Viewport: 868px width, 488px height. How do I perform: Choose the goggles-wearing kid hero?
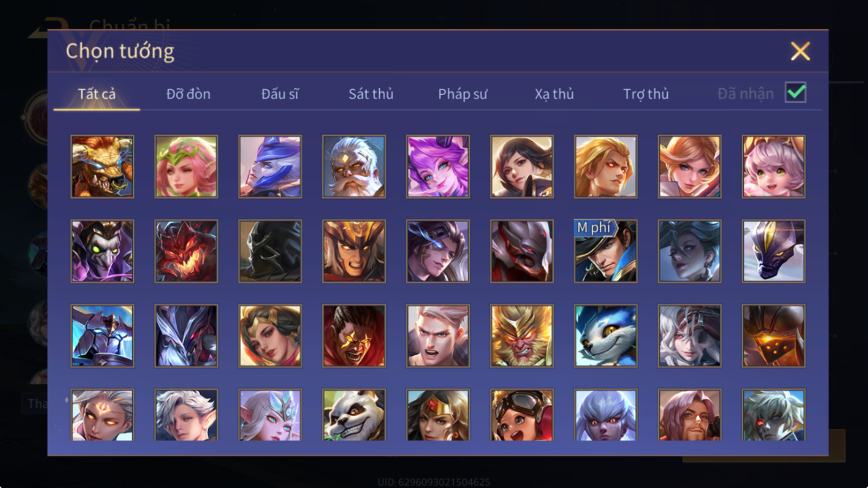pos(522,415)
